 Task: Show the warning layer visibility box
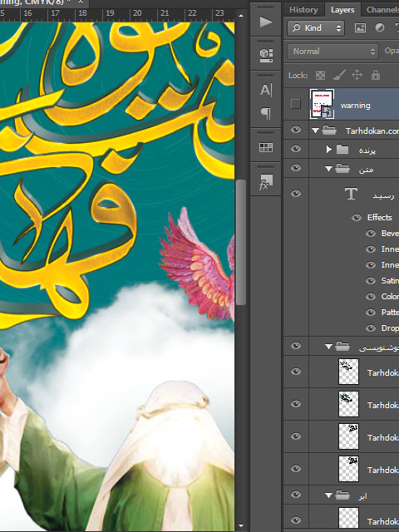click(296, 104)
